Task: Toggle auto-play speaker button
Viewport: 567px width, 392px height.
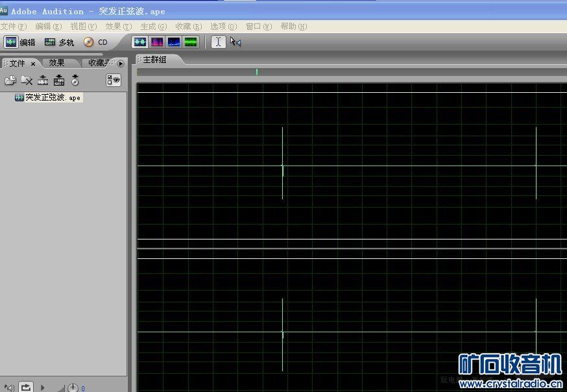Action: (9, 388)
